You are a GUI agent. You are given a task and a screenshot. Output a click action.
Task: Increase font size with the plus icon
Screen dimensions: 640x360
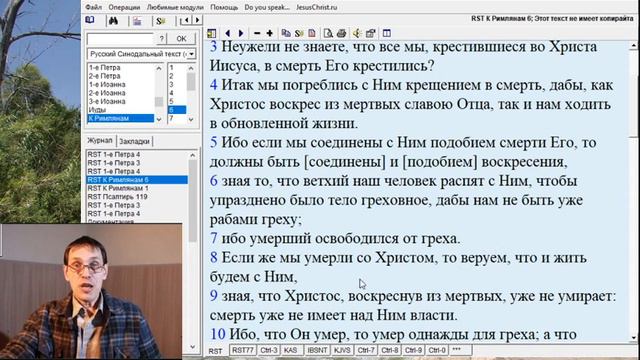click(270, 33)
